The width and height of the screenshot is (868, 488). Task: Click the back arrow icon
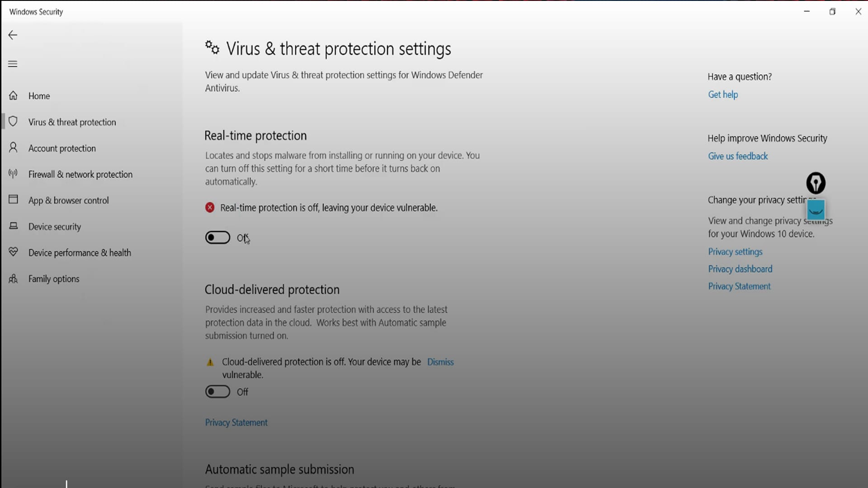(13, 35)
